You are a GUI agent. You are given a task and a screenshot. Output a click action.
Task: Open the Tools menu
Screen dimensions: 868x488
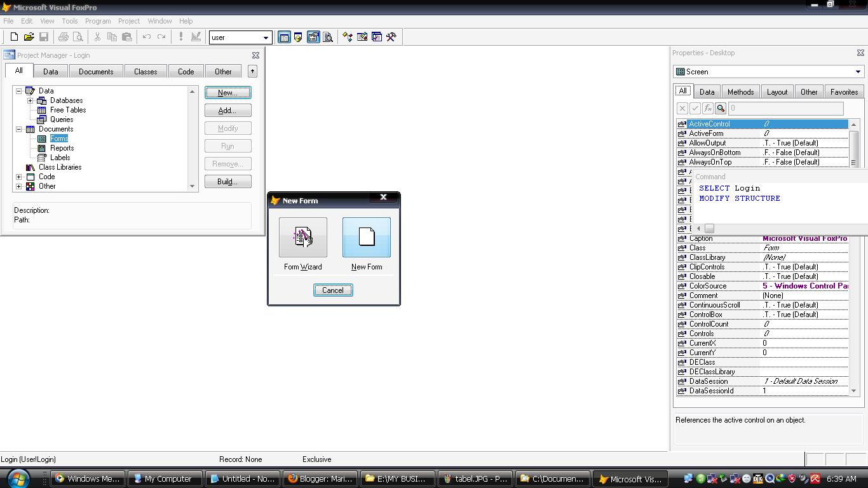70,21
